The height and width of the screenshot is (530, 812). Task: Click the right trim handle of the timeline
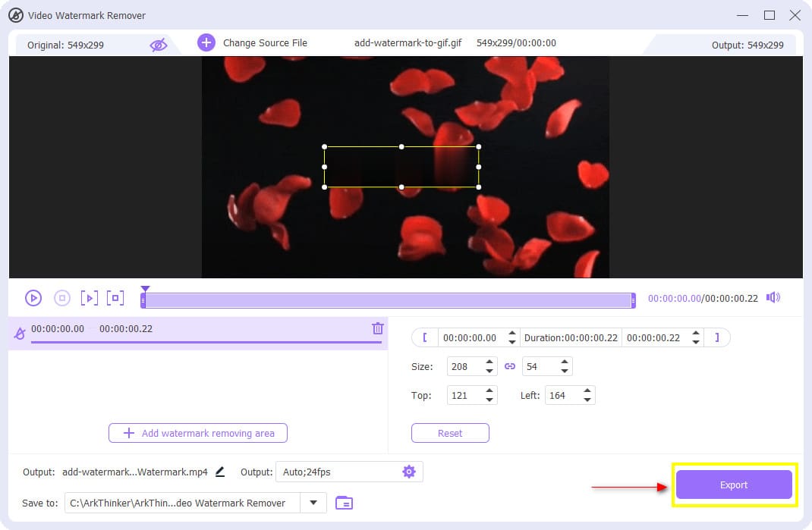pyautogui.click(x=634, y=300)
